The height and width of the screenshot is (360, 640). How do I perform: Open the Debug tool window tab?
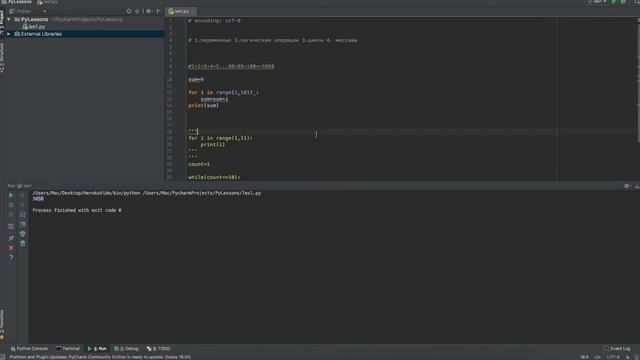point(127,349)
